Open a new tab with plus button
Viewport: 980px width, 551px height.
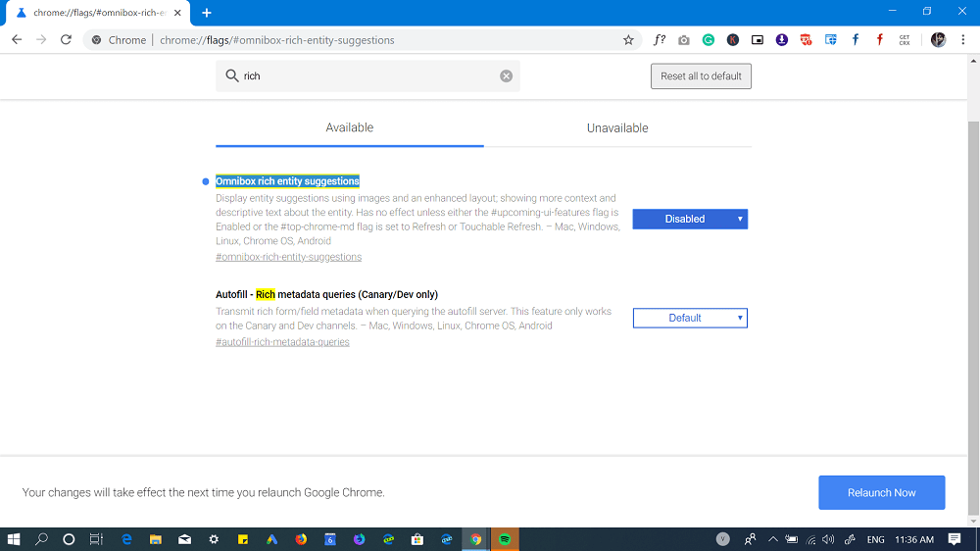207,13
